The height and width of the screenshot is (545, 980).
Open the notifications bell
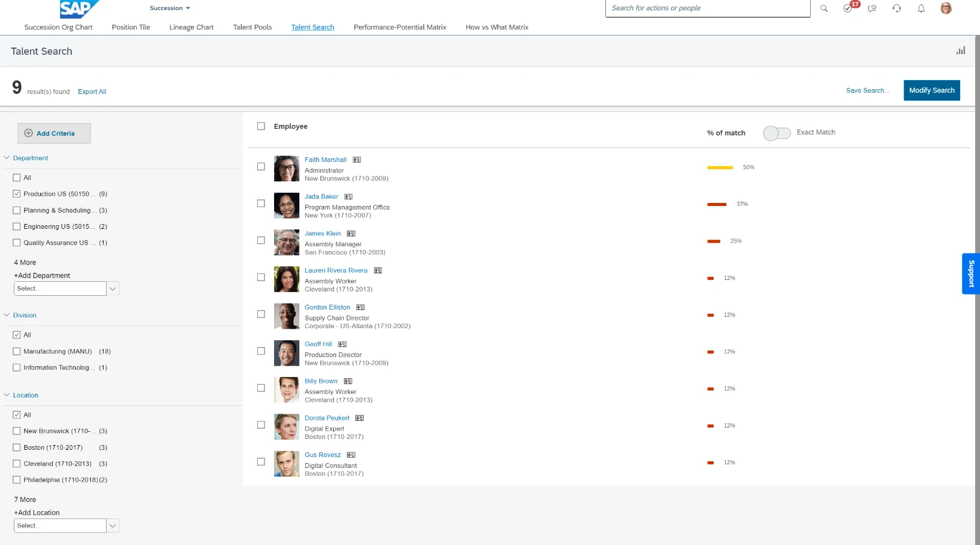pos(921,8)
